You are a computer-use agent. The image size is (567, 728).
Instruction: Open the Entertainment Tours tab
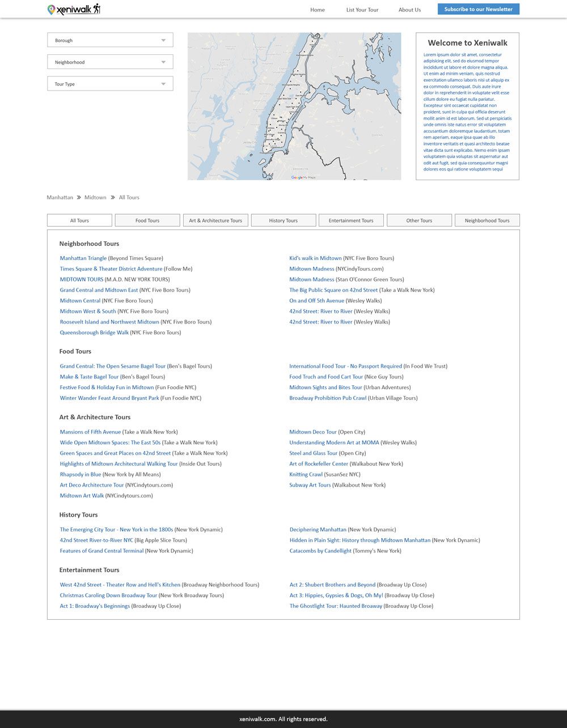[x=351, y=220]
